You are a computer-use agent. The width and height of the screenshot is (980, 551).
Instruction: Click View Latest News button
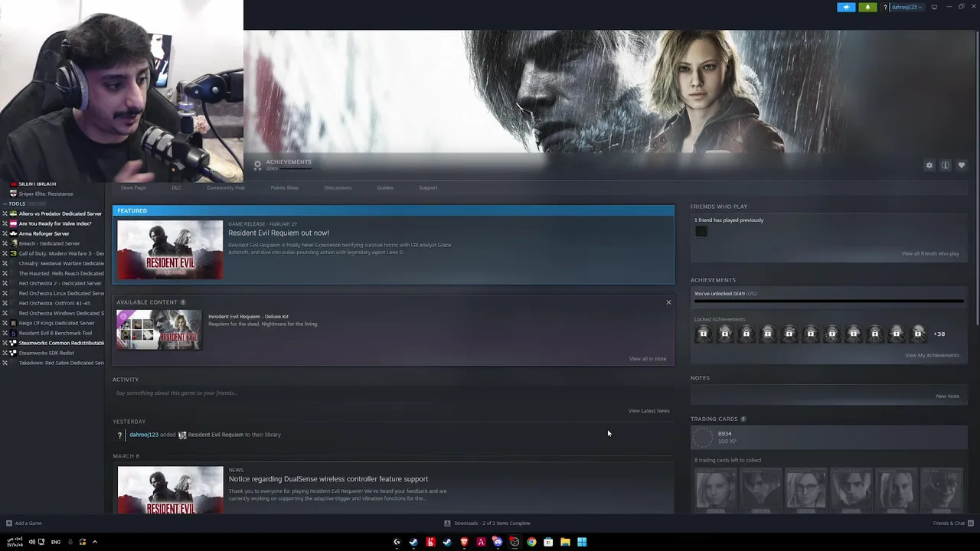pyautogui.click(x=648, y=411)
